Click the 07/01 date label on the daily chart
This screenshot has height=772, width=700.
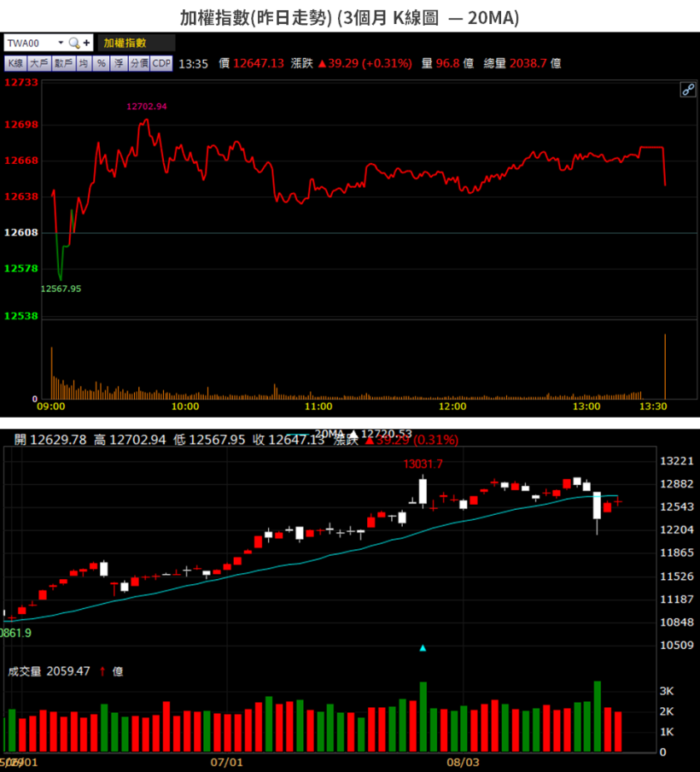tap(226, 763)
